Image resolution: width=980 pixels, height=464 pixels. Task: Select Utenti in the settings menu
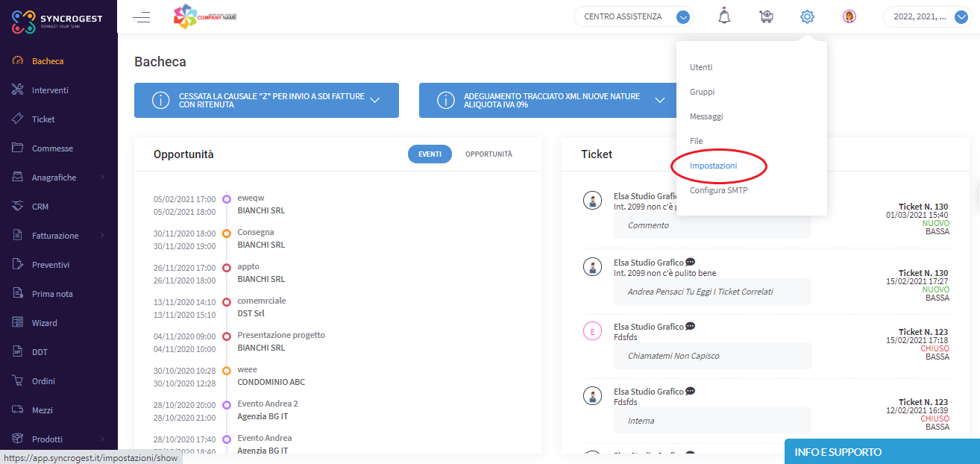click(x=701, y=67)
